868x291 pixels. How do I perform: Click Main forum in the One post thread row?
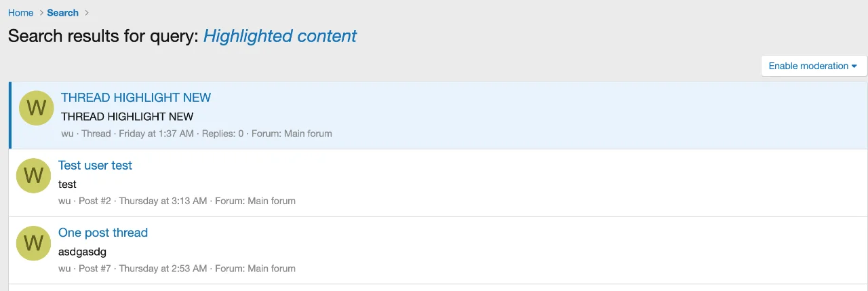click(271, 269)
